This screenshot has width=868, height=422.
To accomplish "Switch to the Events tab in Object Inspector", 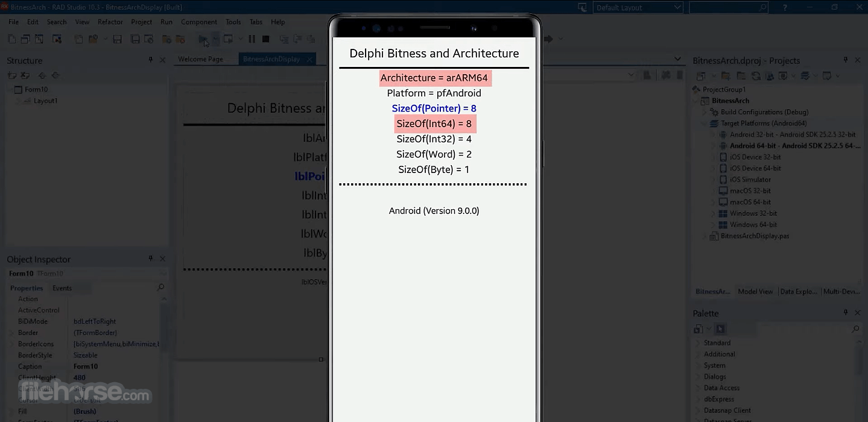I will (x=62, y=288).
